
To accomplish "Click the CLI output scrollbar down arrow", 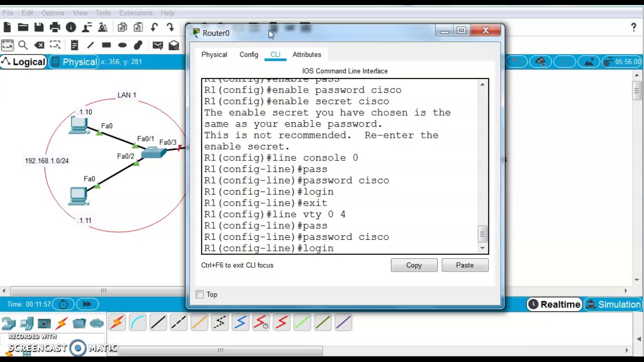I will [x=482, y=248].
